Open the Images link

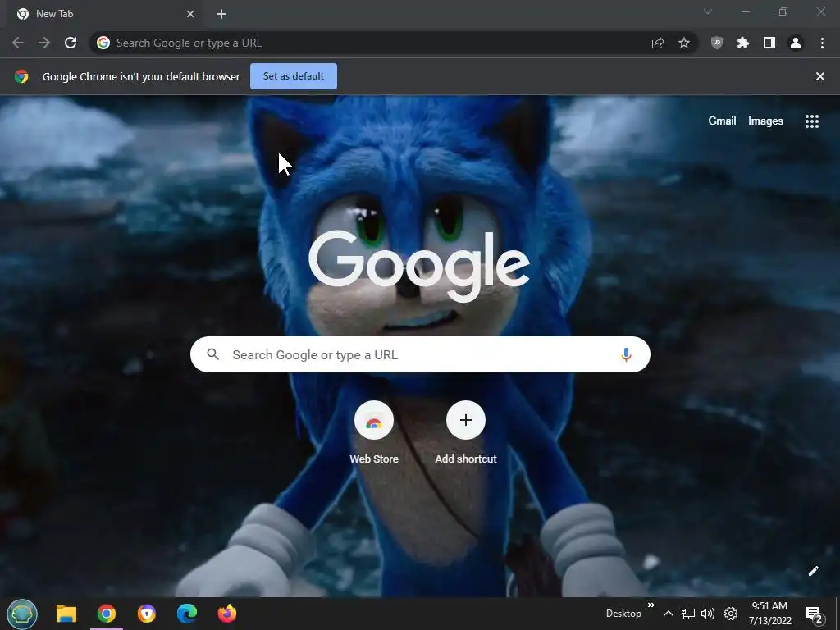pos(765,121)
